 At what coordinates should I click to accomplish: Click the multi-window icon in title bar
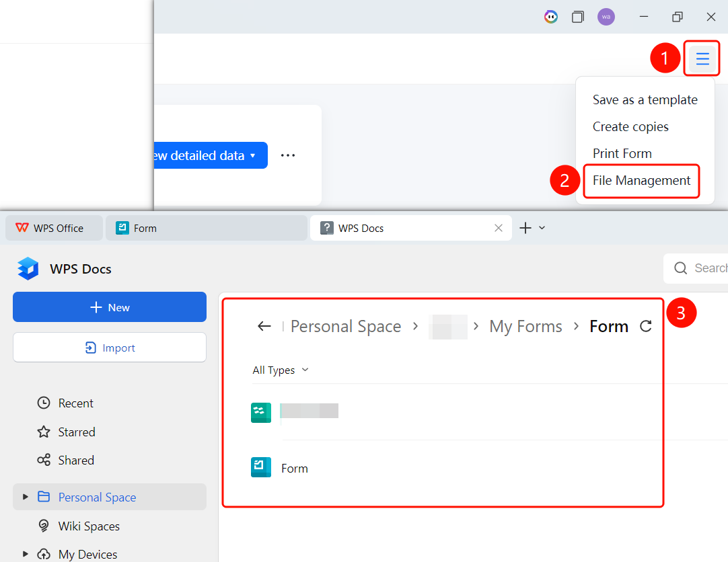[577, 17]
